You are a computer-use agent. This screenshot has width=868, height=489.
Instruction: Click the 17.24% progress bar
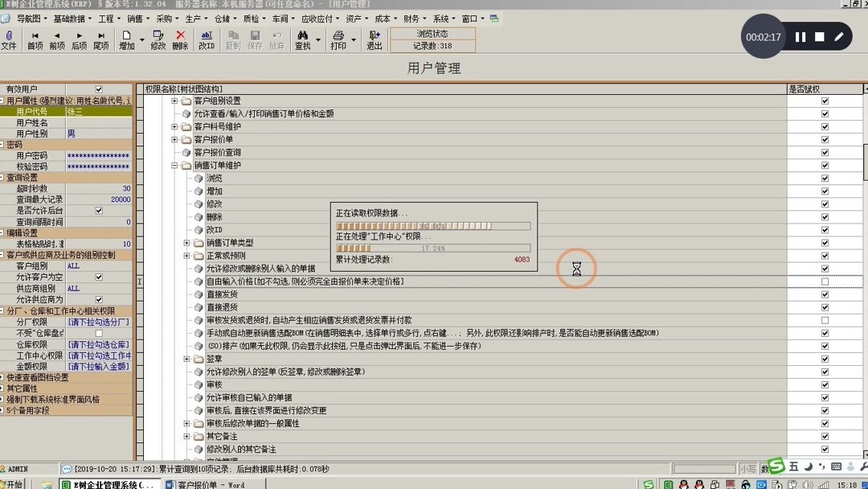(434, 248)
